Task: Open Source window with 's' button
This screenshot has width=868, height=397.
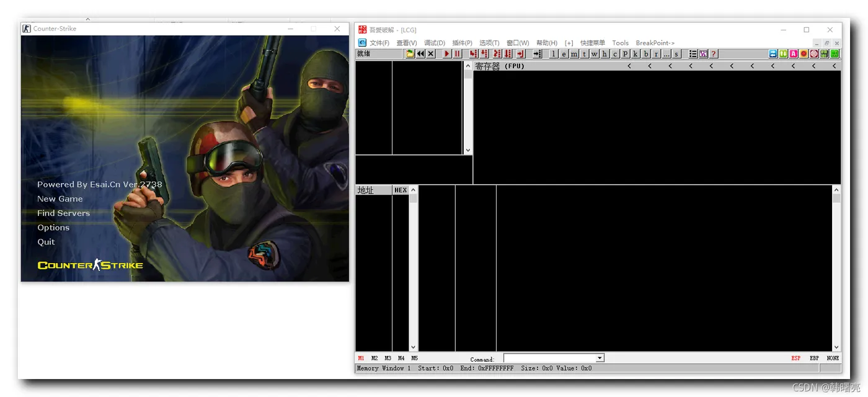Action: coord(676,54)
